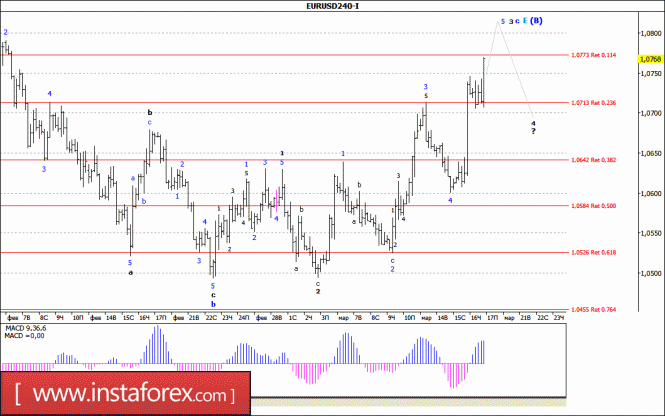
Task: Click the EURUSD240-I chart title
Action: point(332,6)
